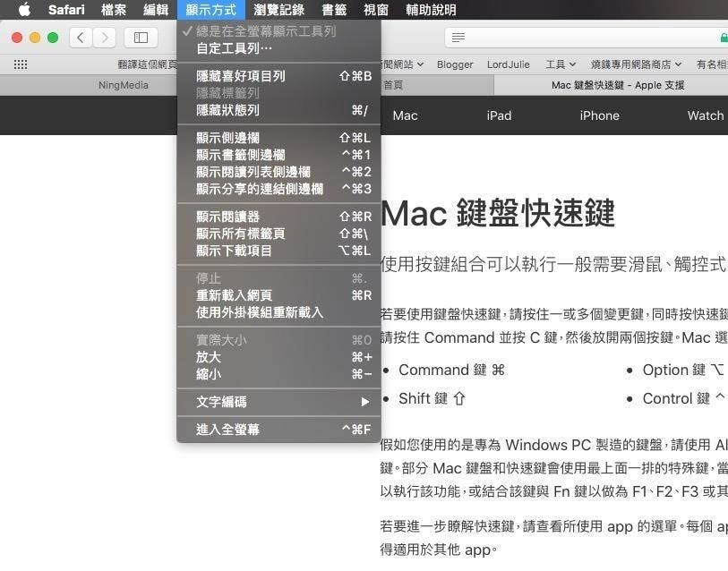Open the Safari application menu

(66, 10)
